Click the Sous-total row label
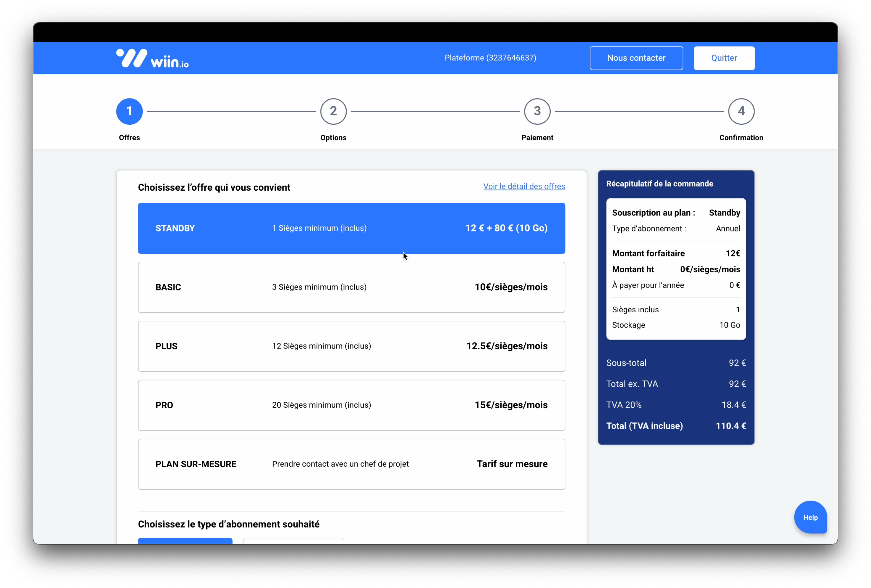Image resolution: width=871 pixels, height=588 pixels. 626,363
